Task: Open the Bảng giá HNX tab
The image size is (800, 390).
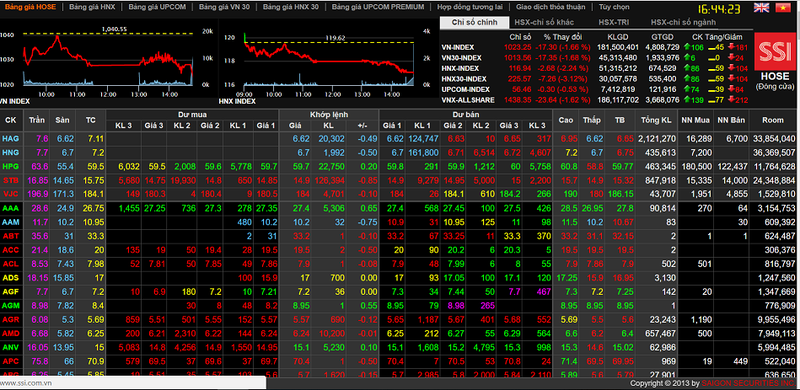Action: (92, 7)
